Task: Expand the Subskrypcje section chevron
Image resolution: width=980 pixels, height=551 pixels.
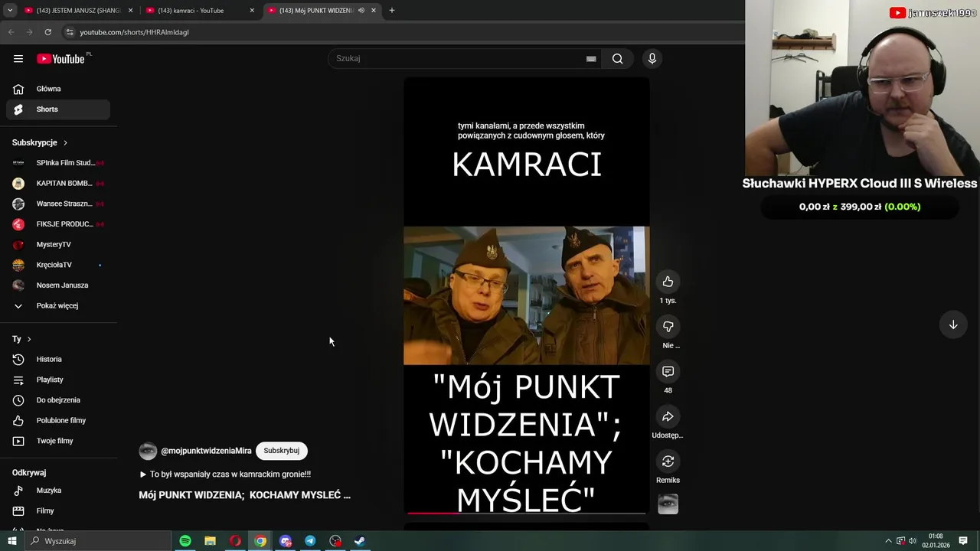Action: [65, 142]
